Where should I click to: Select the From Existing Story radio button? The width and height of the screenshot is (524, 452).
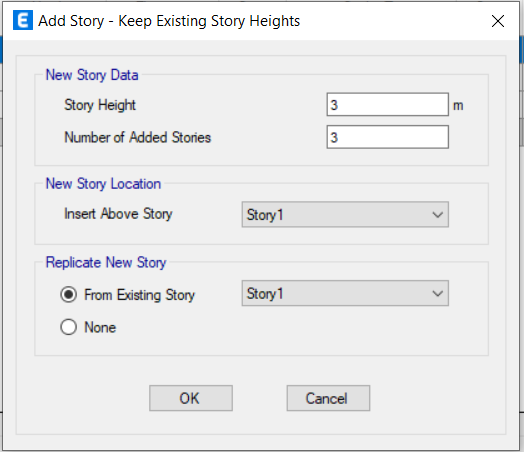pyautogui.click(x=69, y=295)
